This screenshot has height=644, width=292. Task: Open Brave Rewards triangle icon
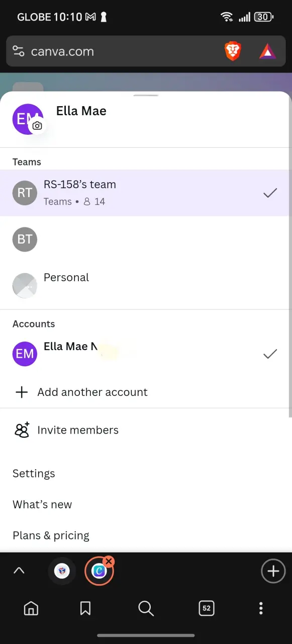267,51
